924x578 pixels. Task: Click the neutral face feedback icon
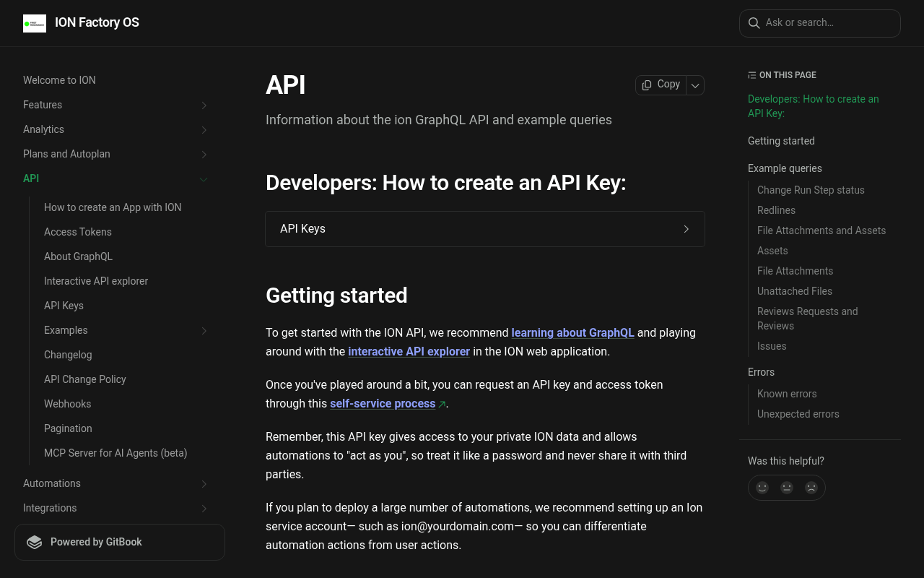[787, 488]
